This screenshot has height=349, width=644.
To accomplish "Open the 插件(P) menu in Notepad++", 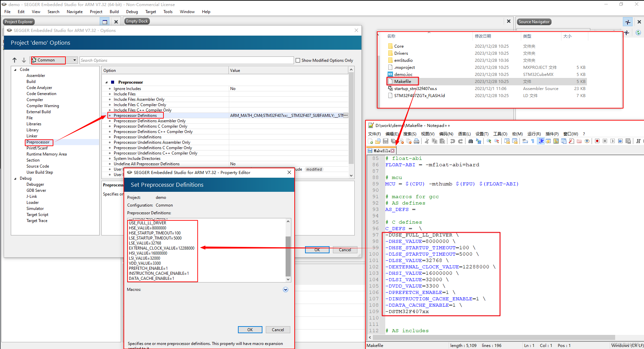I will 552,134.
